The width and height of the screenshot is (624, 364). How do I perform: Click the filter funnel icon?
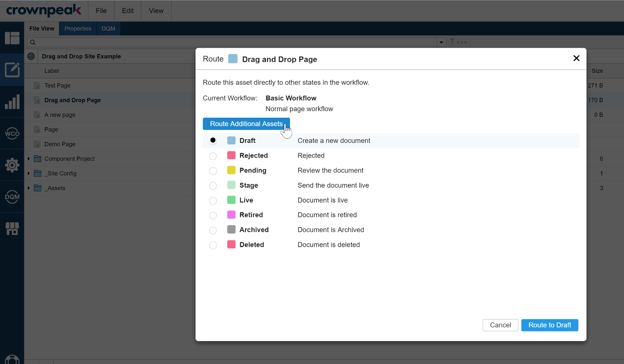coord(452,41)
